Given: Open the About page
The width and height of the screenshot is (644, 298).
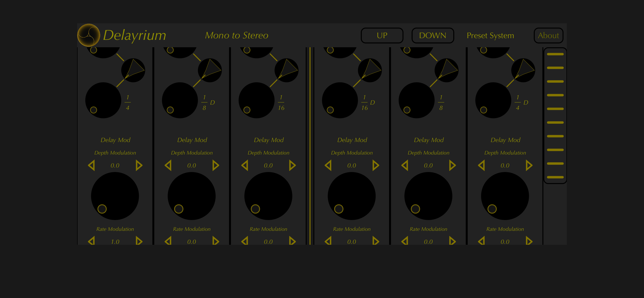Looking at the screenshot, I should 548,36.
